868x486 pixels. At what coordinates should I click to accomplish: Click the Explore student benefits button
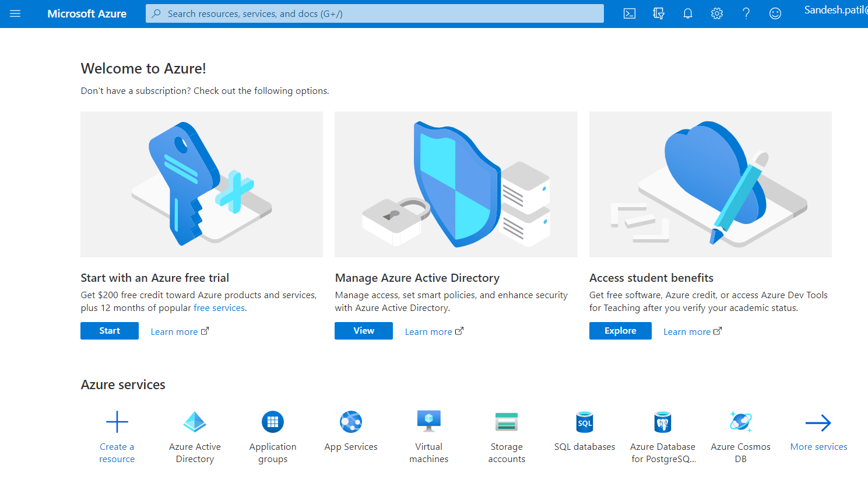[620, 331]
